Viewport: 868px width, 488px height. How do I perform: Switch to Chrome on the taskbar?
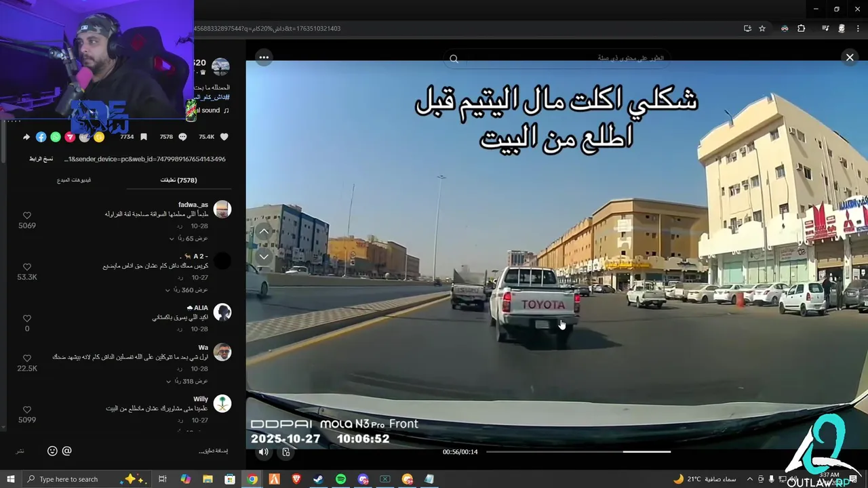[252, 479]
